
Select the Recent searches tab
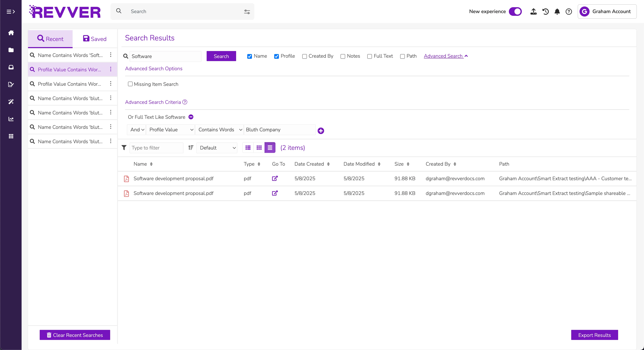pos(50,39)
